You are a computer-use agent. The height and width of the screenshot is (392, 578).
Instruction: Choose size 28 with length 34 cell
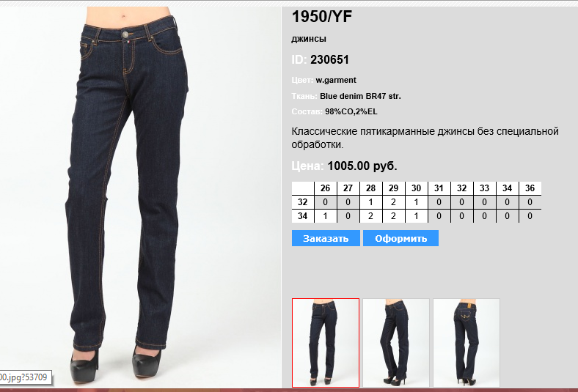click(x=370, y=216)
